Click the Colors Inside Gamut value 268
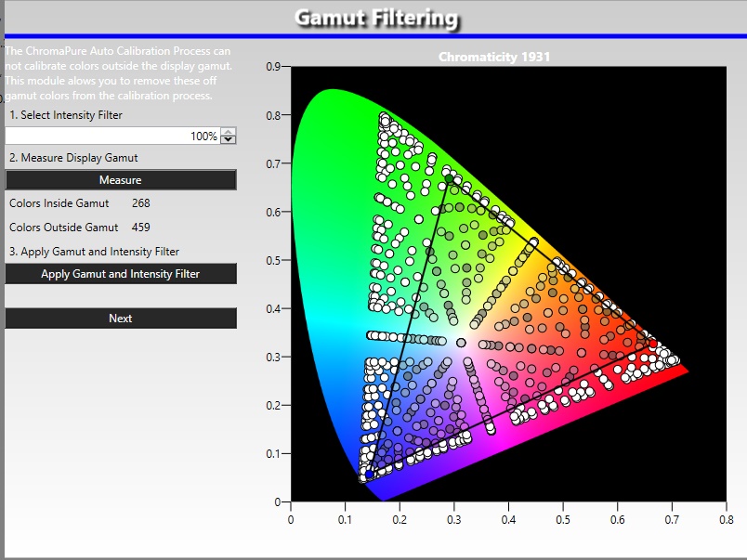 (140, 203)
